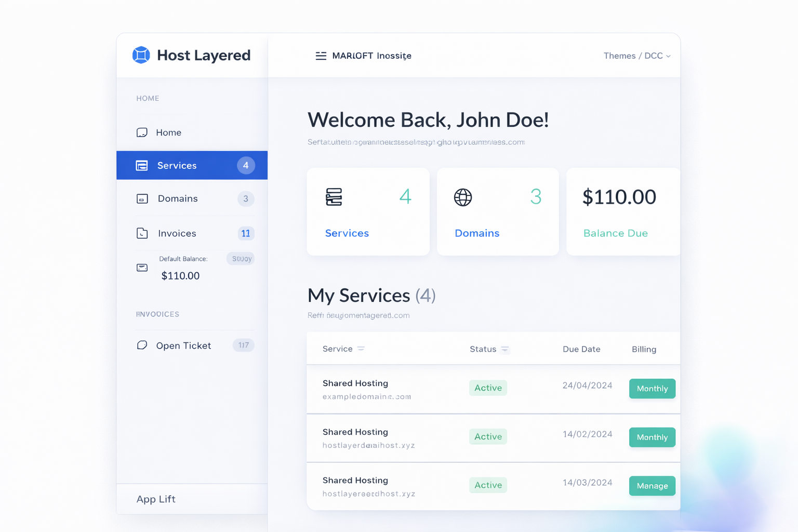Image resolution: width=798 pixels, height=532 pixels.
Task: Click the Status column header text
Action: pos(483,349)
